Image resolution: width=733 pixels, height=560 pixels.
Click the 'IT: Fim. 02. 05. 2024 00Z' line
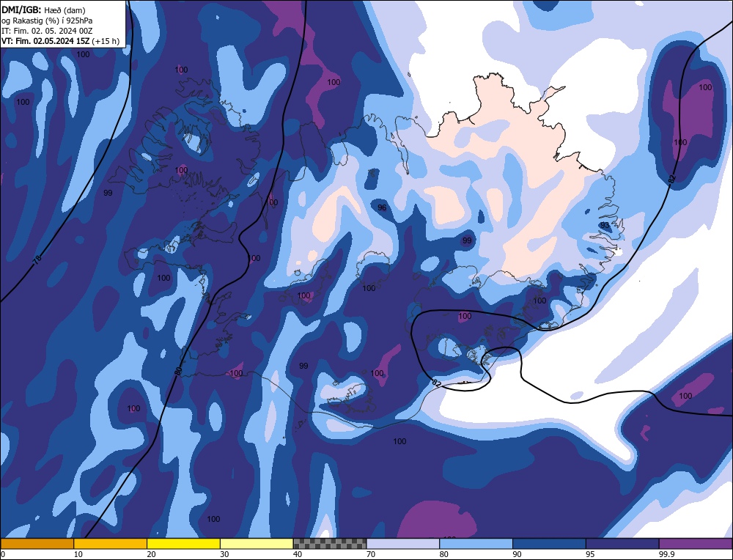pos(47,31)
